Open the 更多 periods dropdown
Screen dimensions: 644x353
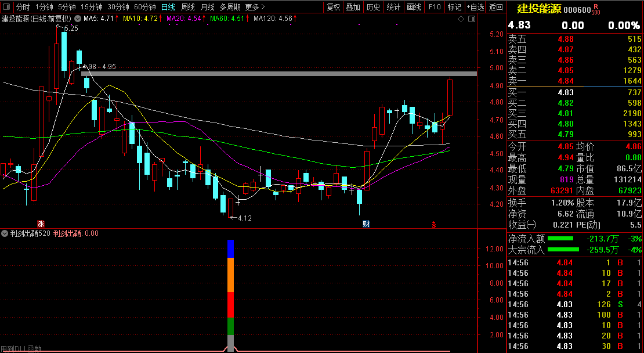click(x=254, y=7)
